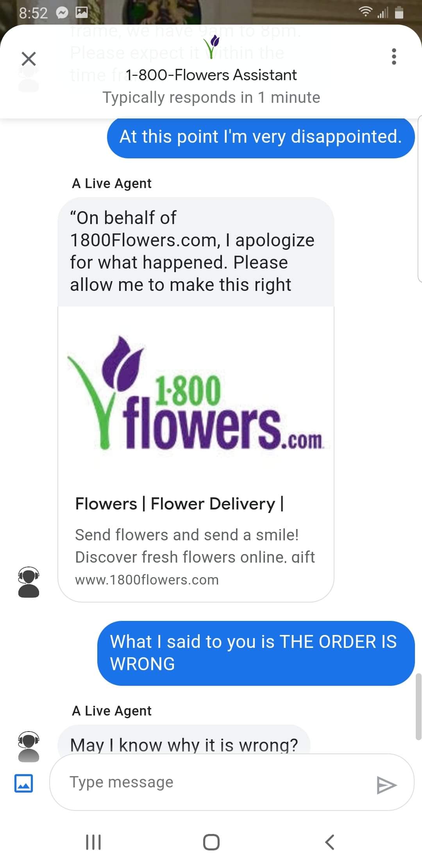Image resolution: width=422 pixels, height=868 pixels.
Task: Tap the 'At this point I'm very disappointed' bubble
Action: click(x=261, y=137)
